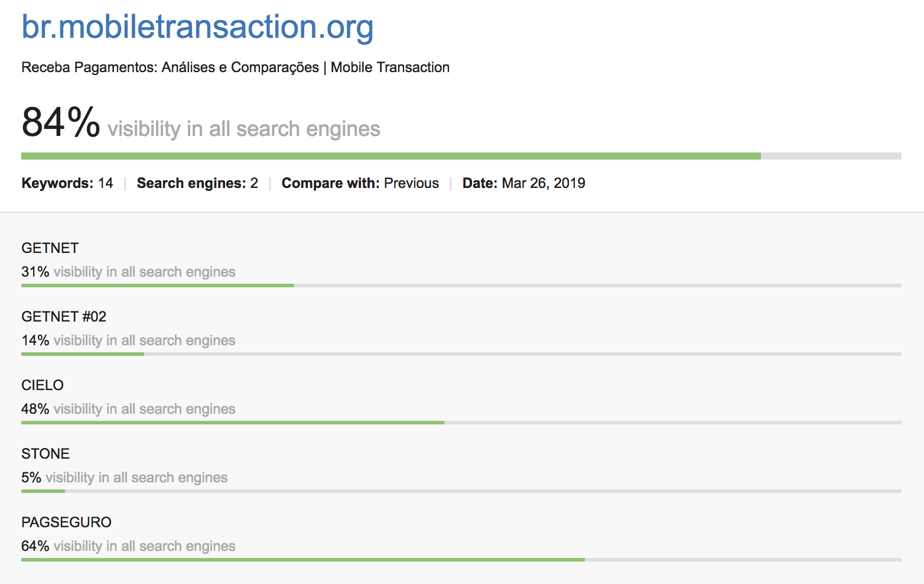Select the Keywords: 14 summary item
The image size is (924, 584).
pyautogui.click(x=67, y=183)
